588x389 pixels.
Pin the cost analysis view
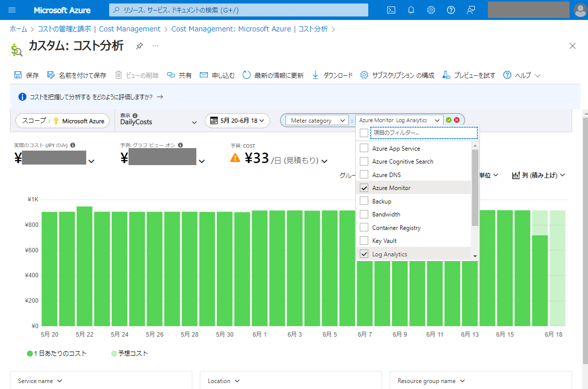(139, 46)
